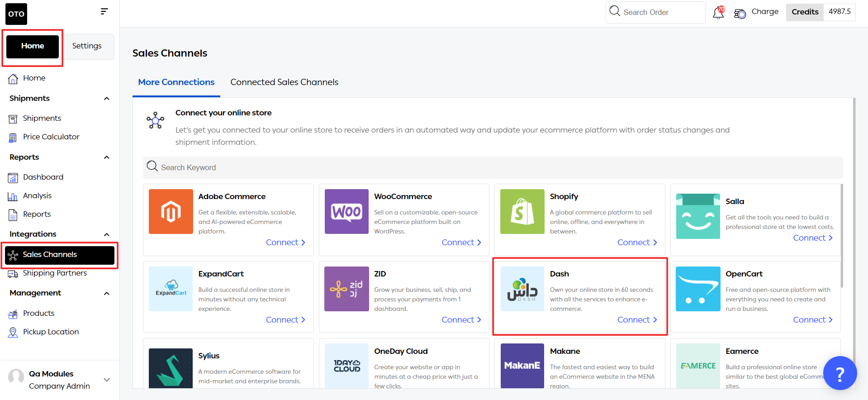Open Analysis in sidebar
Viewport: 868px width, 400px height.
(37, 196)
